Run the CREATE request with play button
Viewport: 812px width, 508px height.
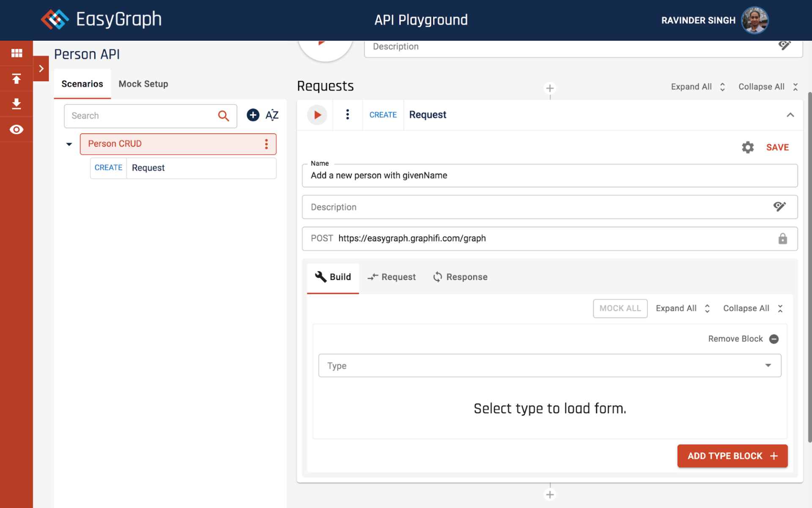[317, 115]
